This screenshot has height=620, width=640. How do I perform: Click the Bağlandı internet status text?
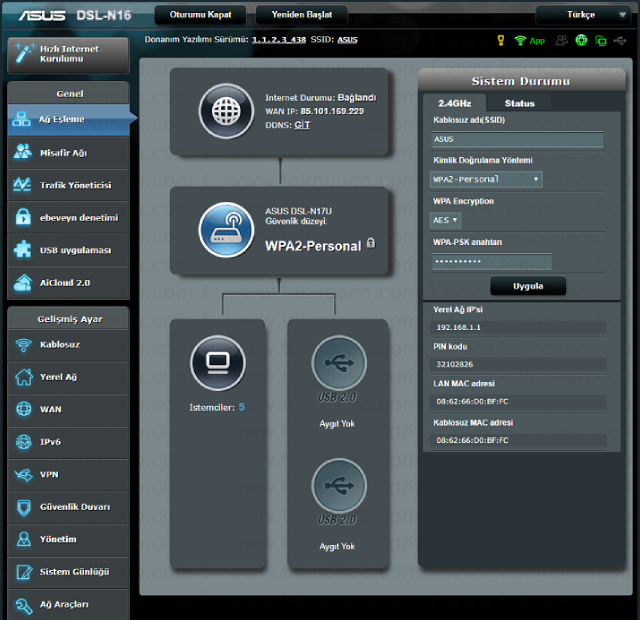[x=357, y=98]
